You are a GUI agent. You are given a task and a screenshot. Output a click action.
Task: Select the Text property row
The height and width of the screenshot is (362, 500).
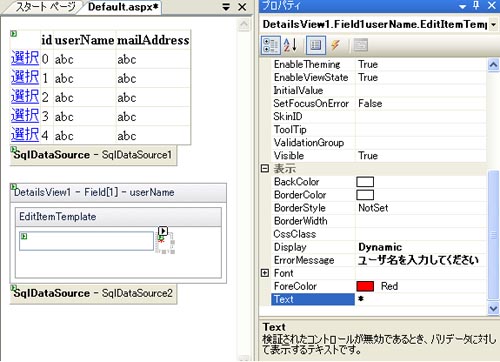pos(378,299)
